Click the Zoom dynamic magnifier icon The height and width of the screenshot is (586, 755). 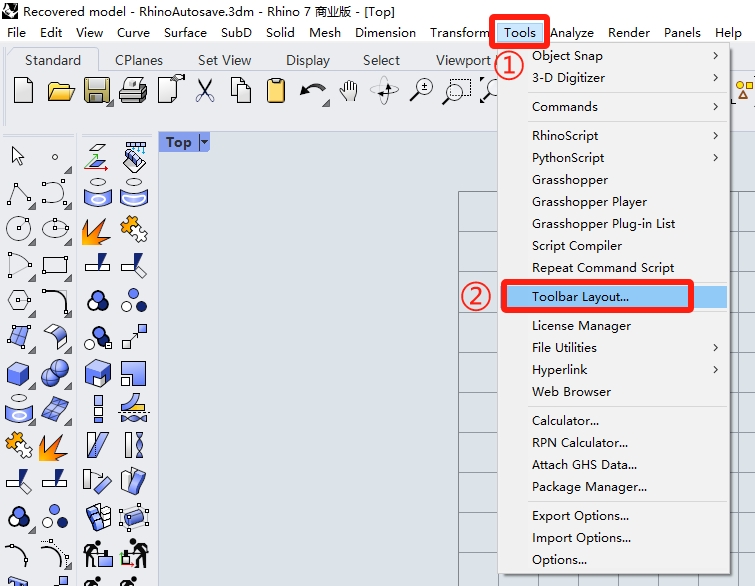(421, 91)
